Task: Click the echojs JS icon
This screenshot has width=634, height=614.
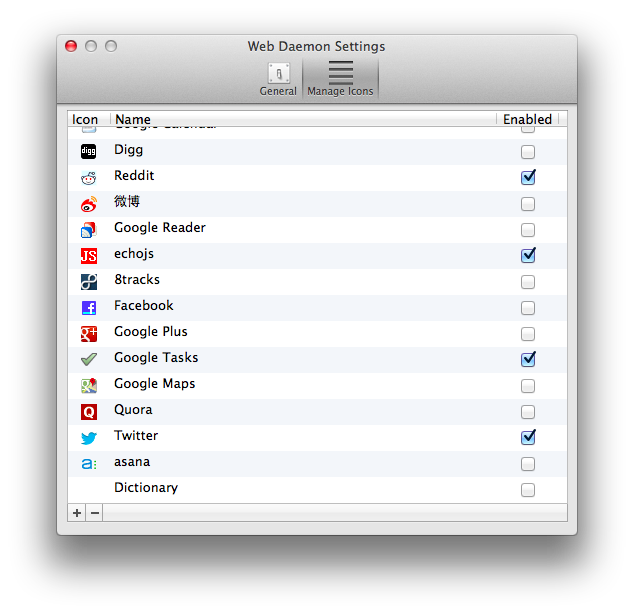Action: click(89, 255)
